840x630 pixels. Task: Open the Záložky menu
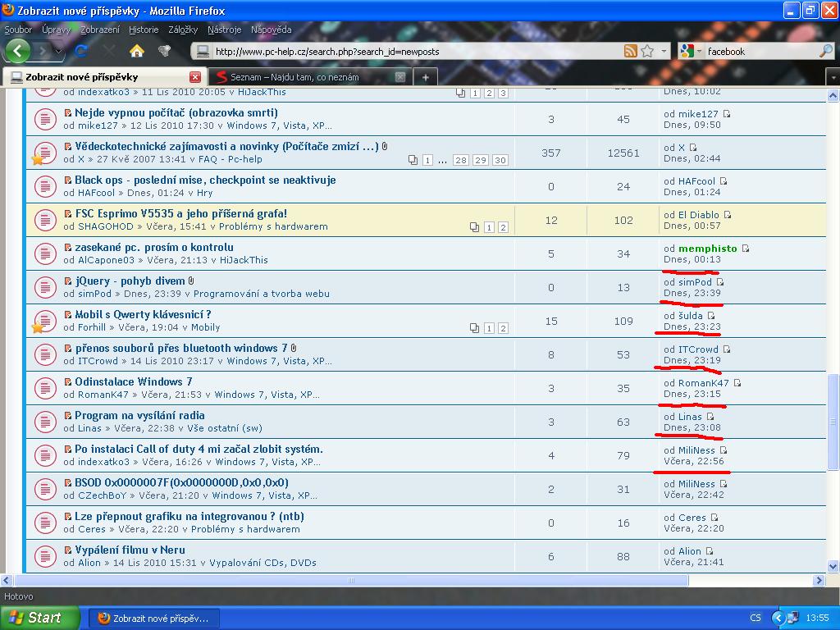coord(183,30)
